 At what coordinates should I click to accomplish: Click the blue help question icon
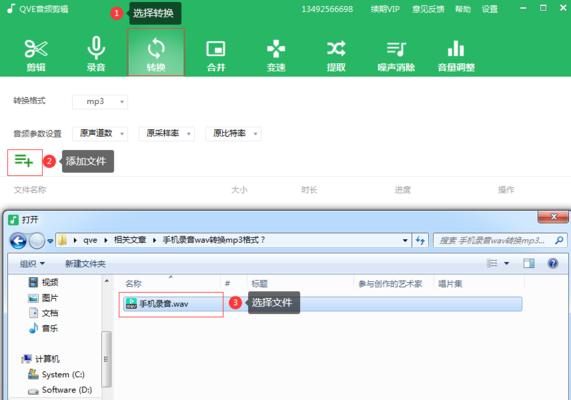point(553,263)
